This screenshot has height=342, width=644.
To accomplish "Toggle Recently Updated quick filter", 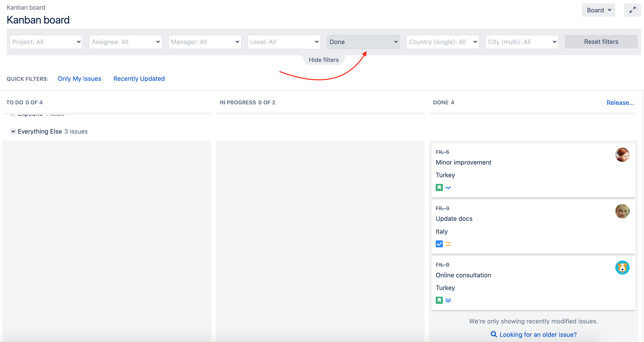I will (x=139, y=79).
